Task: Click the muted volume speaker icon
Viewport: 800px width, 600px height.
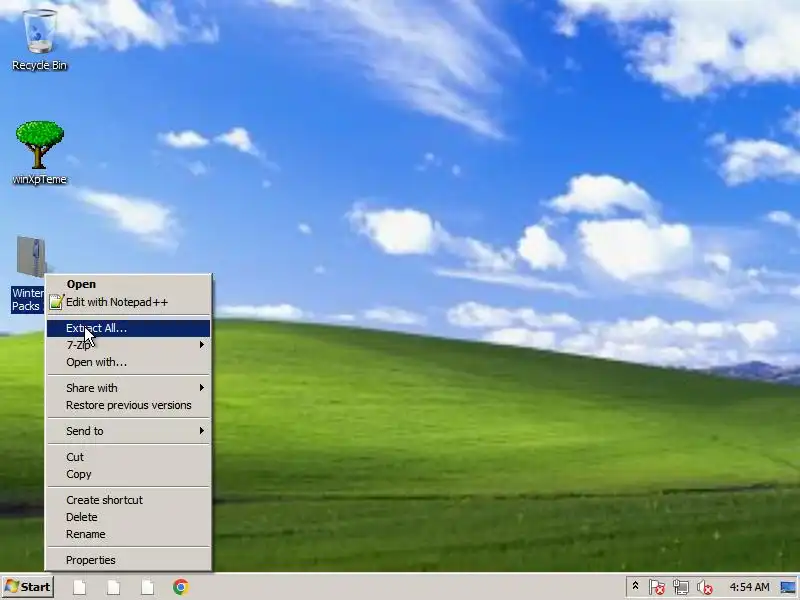Action: tap(705, 587)
